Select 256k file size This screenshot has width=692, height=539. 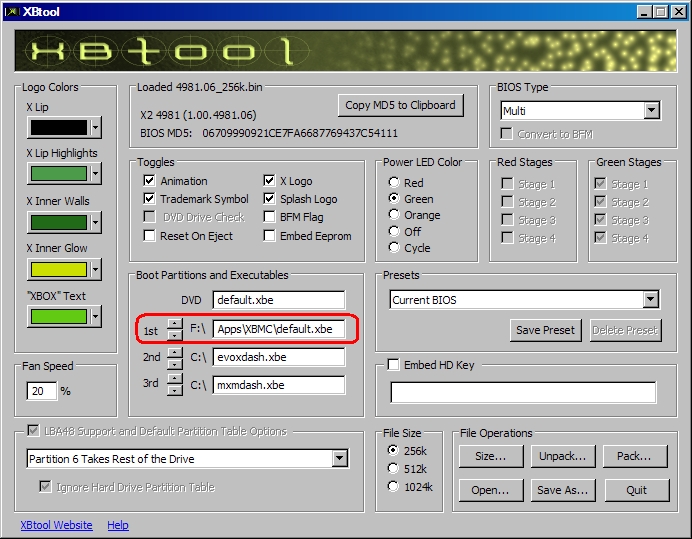[x=393, y=450]
